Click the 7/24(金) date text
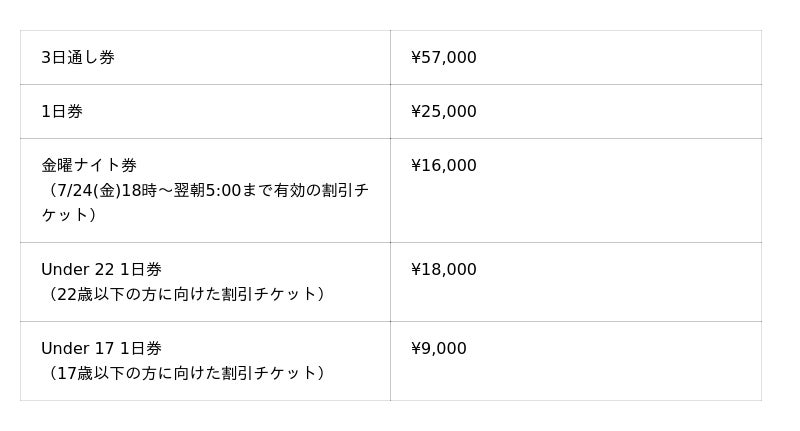The image size is (800, 431). pyautogui.click(x=86, y=190)
